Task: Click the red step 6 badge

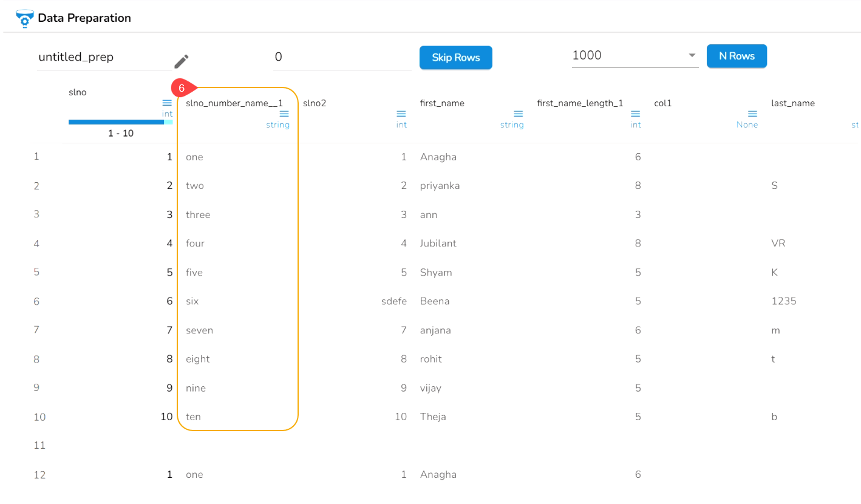Action: (182, 88)
